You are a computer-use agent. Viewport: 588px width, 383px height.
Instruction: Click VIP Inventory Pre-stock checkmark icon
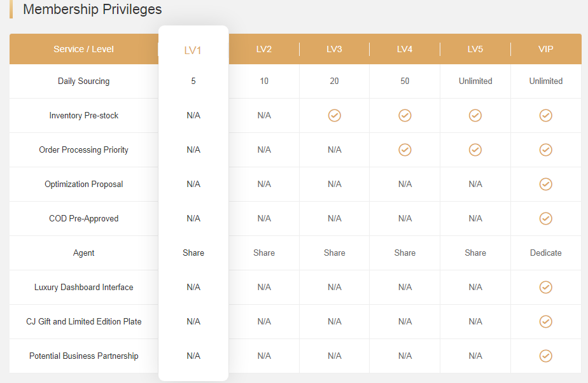[545, 115]
